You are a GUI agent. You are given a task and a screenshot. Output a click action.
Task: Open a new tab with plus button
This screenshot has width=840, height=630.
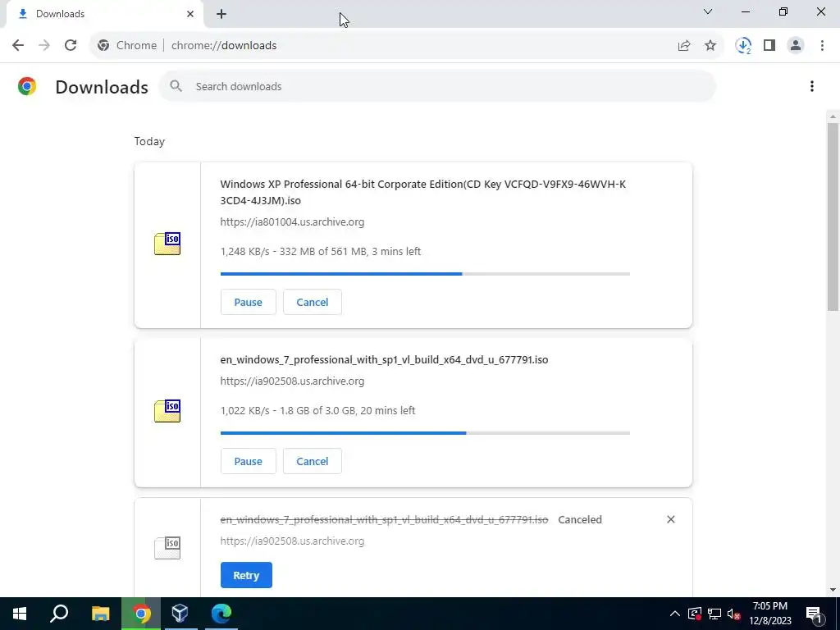(221, 14)
